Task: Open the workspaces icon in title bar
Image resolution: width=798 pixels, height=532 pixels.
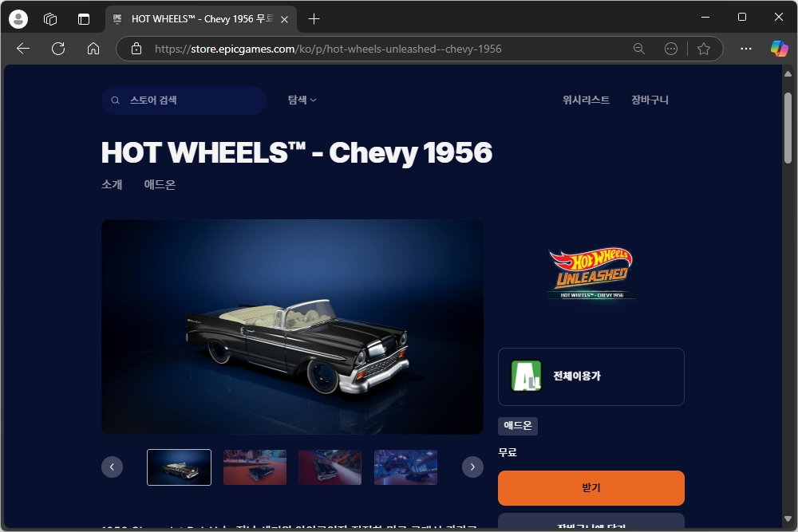Action: tap(50, 19)
